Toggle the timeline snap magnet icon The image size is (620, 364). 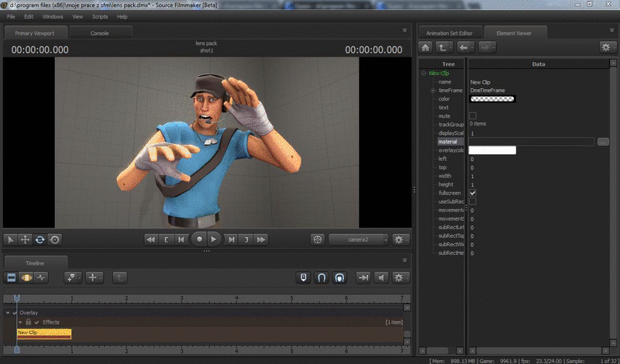322,277
